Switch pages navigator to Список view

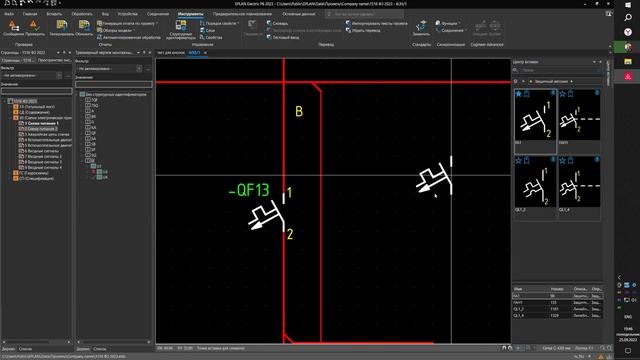coord(25,349)
